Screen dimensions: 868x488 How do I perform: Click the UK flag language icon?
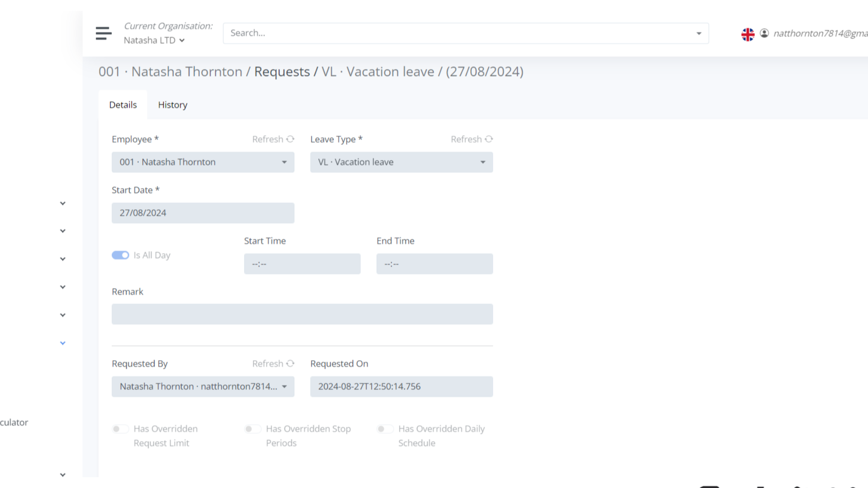point(748,34)
